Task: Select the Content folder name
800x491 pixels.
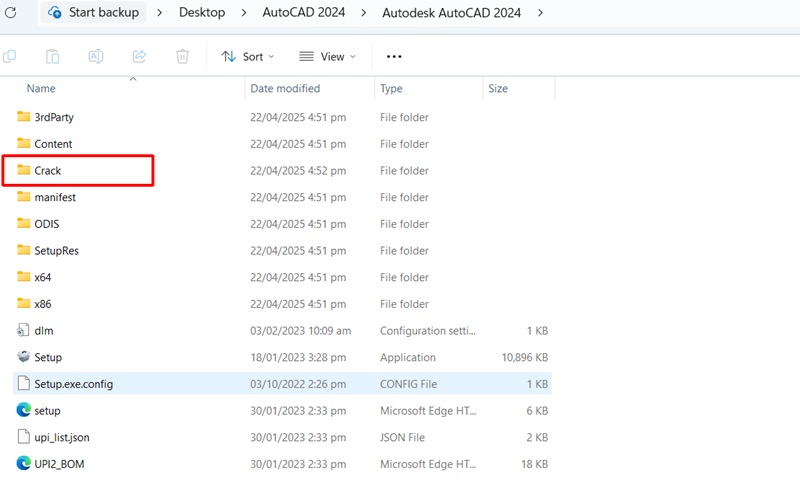Action: click(x=53, y=144)
